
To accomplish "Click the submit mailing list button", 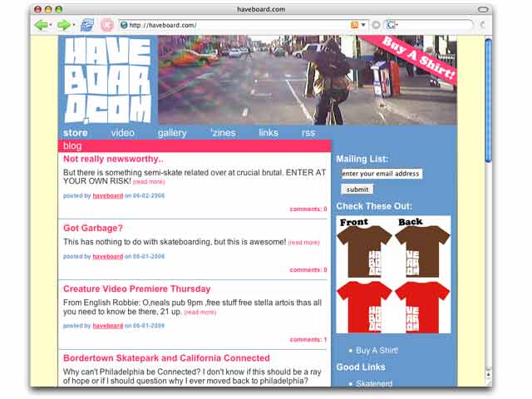I will click(x=357, y=190).
